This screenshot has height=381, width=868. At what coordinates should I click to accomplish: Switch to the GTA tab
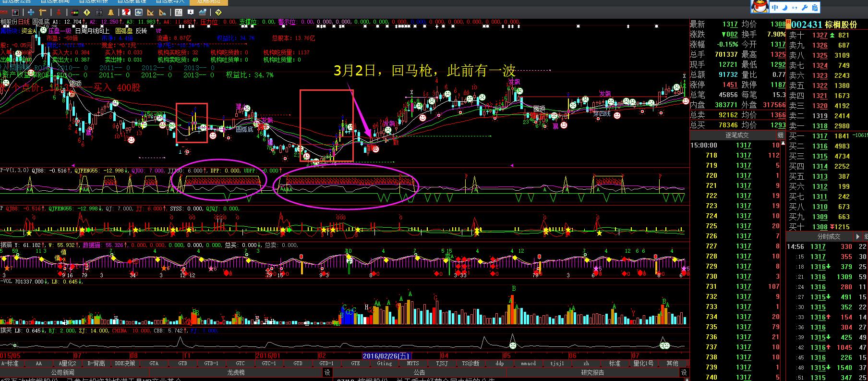coord(154,364)
